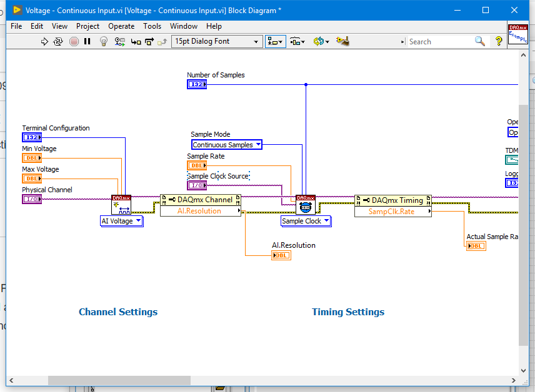Open the Align Objects dropdown
Viewport: 535px width, 392px height.
coord(275,41)
